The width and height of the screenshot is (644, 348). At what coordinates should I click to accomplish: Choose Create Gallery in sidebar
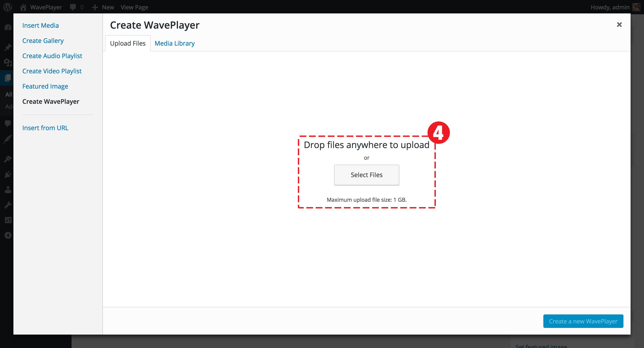pos(43,40)
